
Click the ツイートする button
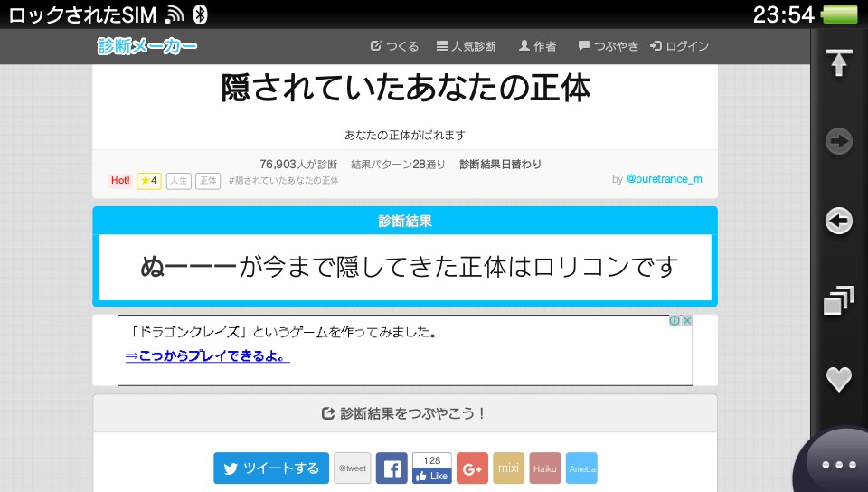[x=271, y=468]
